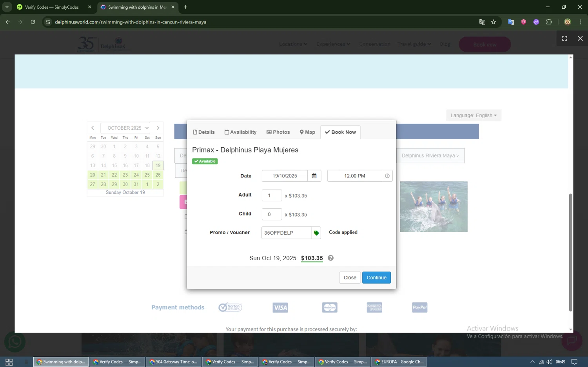Switch to the Availability tab
588x367 pixels.
(240, 132)
